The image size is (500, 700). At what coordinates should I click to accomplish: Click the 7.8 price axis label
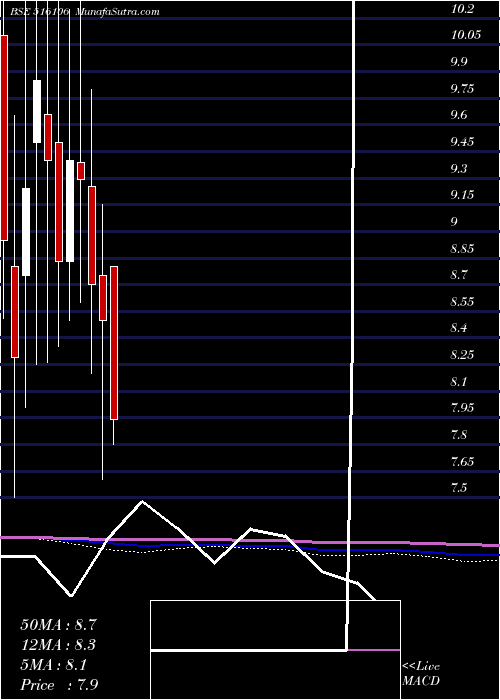tap(459, 434)
